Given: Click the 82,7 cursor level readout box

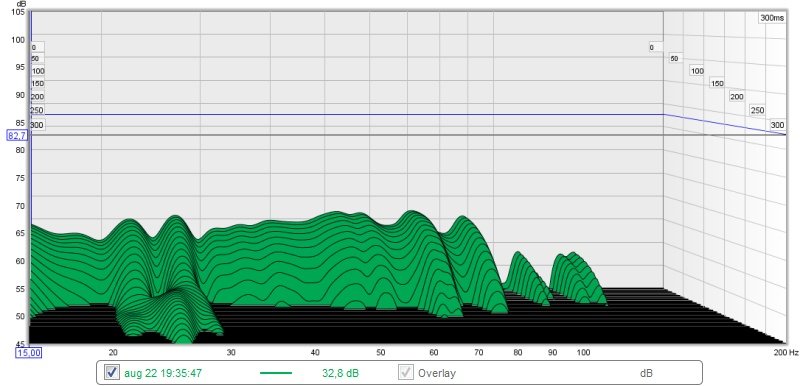Looking at the screenshot, I should pyautogui.click(x=16, y=136).
